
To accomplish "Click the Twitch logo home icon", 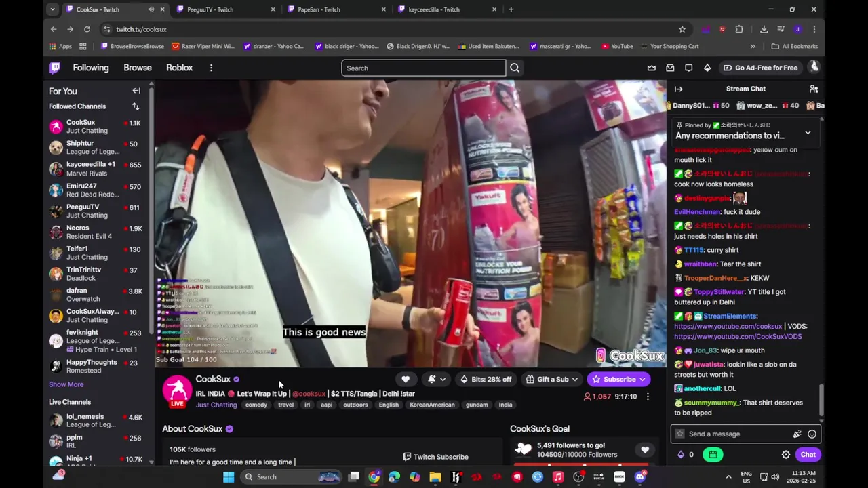I will (54, 68).
